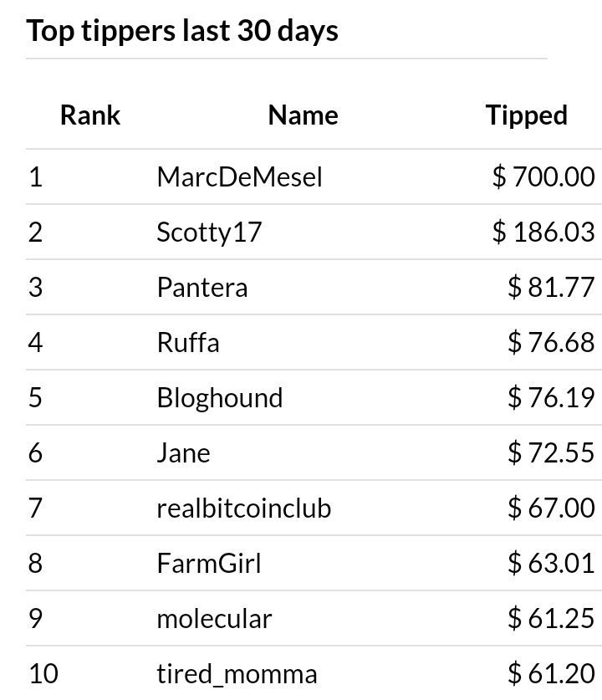Select the $ 61.20 tipped amount
The height and width of the screenshot is (700, 602).
[551, 674]
